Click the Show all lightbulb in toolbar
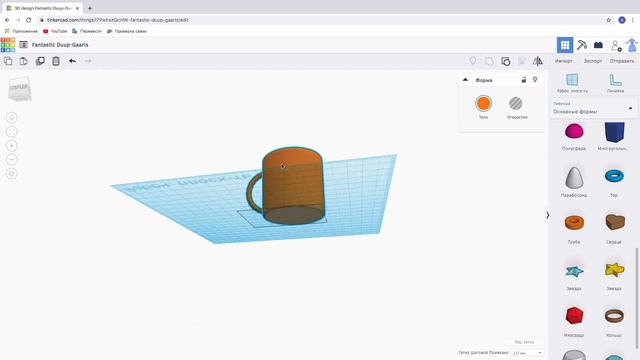Image resolution: width=640 pixels, height=360 pixels. point(473,61)
